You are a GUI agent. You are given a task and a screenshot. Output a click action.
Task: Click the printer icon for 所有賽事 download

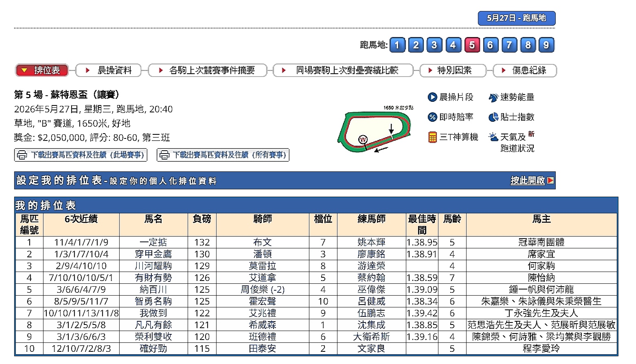coord(164,155)
